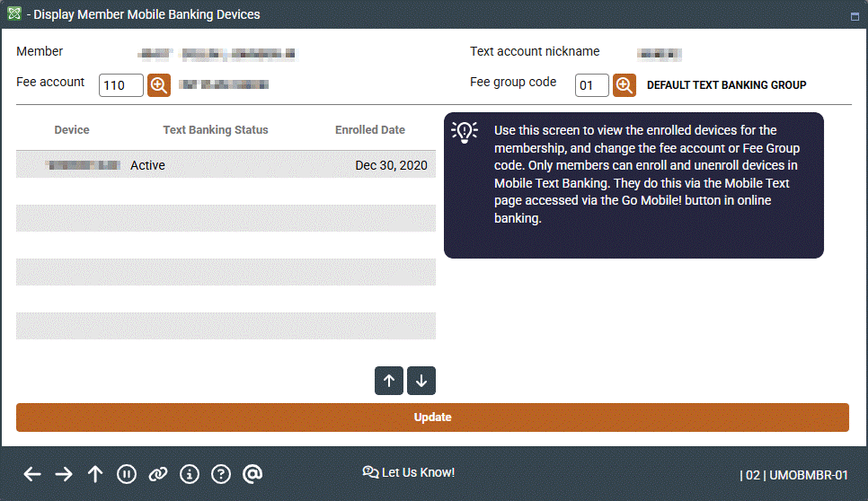
Task: Click the Let Us Know! link
Action: point(409,472)
